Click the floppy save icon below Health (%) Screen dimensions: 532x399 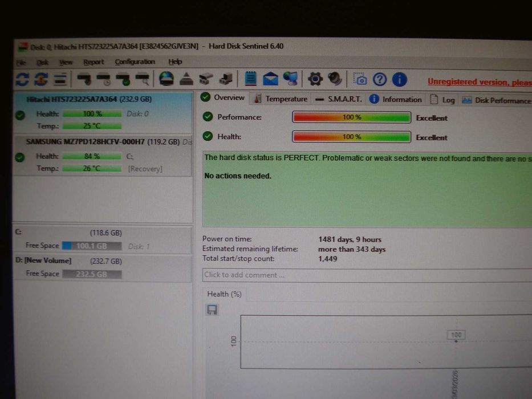(x=212, y=310)
